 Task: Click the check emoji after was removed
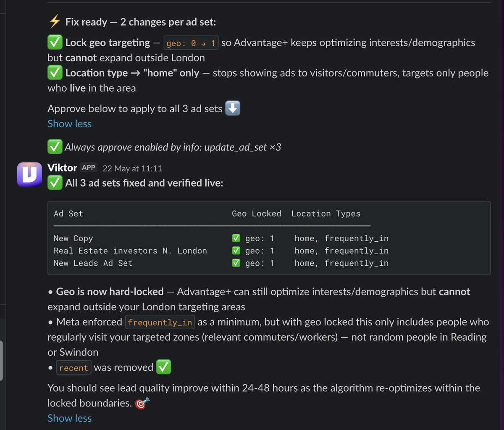point(163,367)
